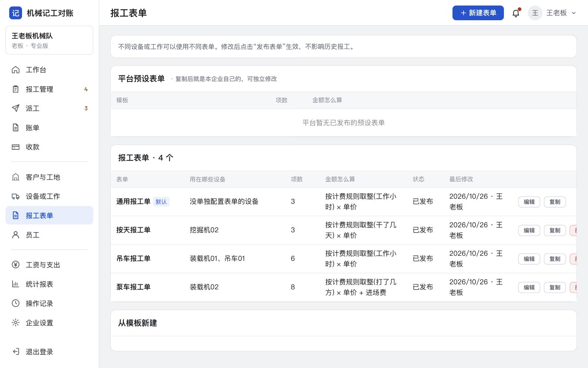Navigate to 账单 page
The width and height of the screenshot is (588, 368).
click(x=49, y=128)
